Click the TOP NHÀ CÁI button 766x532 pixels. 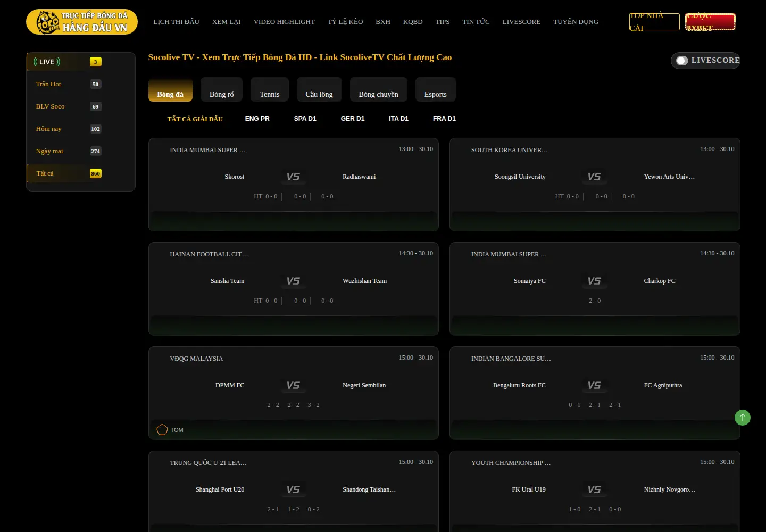[654, 22]
